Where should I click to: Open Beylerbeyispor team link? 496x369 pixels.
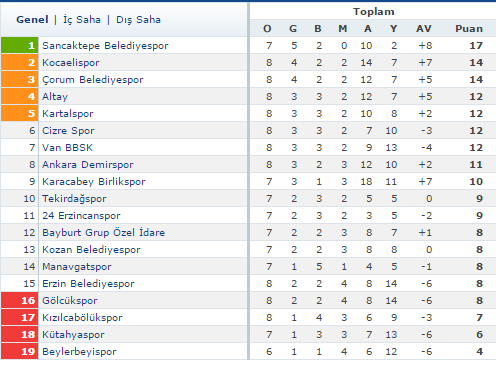click(79, 352)
